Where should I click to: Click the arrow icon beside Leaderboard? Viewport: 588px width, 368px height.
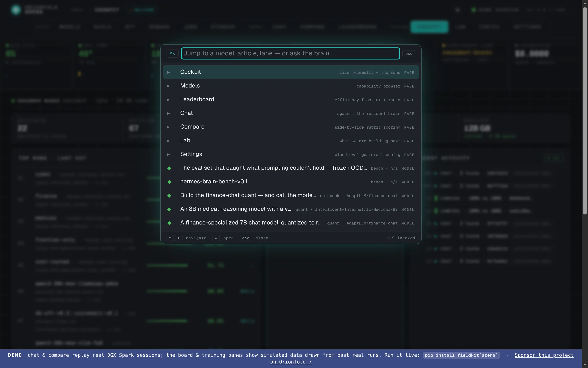pos(168,100)
